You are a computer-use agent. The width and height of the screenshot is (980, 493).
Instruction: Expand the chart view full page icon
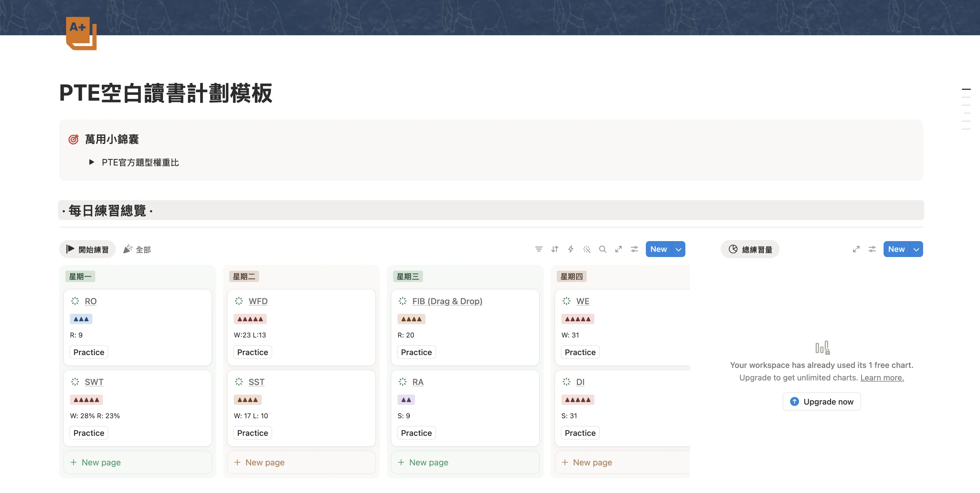[x=856, y=249]
